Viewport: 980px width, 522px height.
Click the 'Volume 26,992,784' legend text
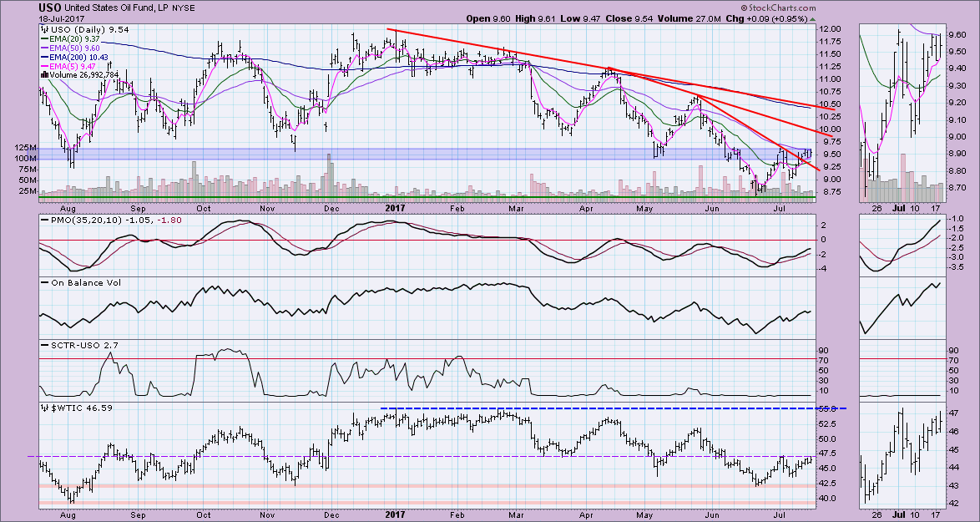[x=84, y=74]
